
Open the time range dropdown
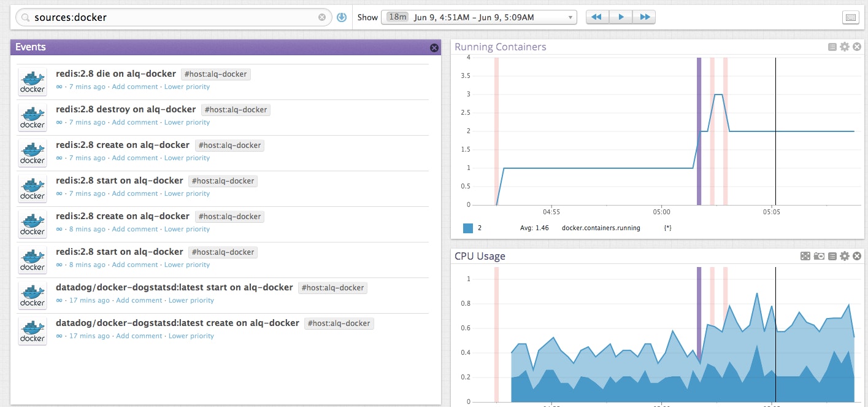[x=478, y=17]
